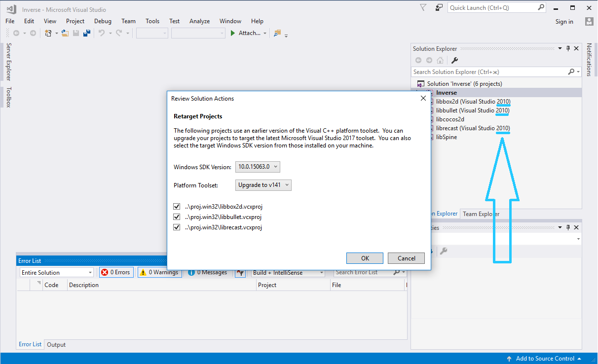Image resolution: width=598 pixels, height=364 pixels.
Task: Click OK in Review Solution Actions
Action: point(365,258)
